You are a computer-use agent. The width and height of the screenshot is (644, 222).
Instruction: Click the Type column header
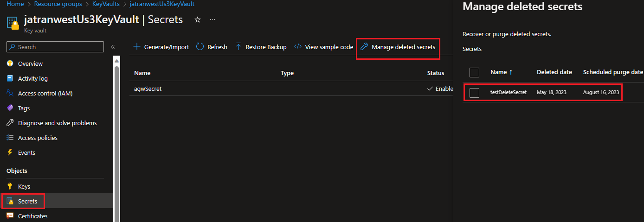(287, 73)
